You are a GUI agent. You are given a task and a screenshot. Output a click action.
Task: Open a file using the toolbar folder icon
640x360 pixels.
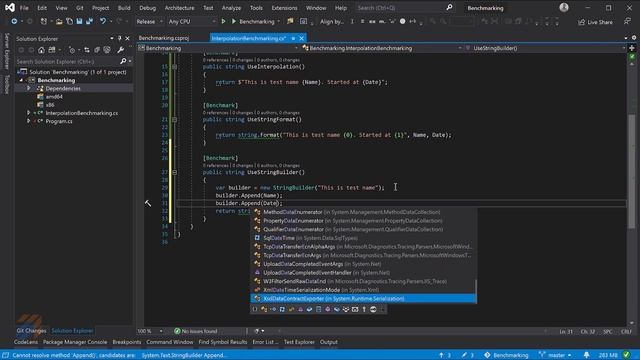(59, 21)
